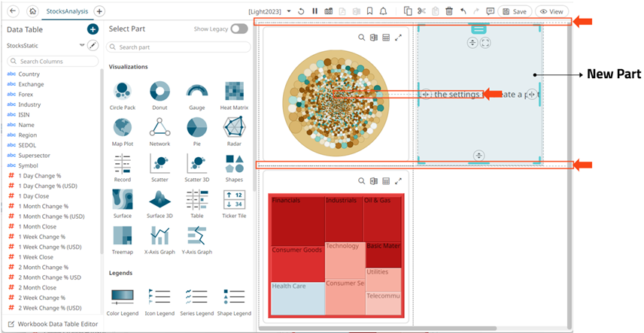Select the Heat Matrix visualization

(x=234, y=95)
